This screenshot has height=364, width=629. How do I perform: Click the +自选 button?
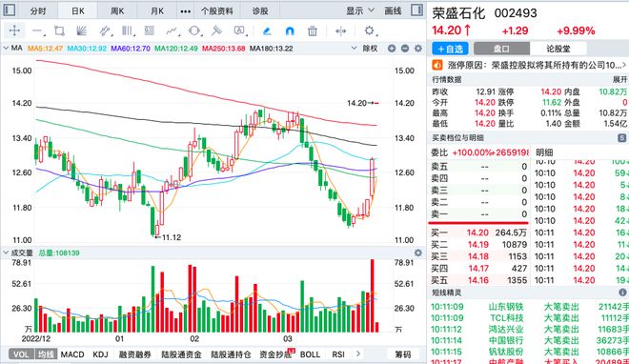tap(450, 49)
